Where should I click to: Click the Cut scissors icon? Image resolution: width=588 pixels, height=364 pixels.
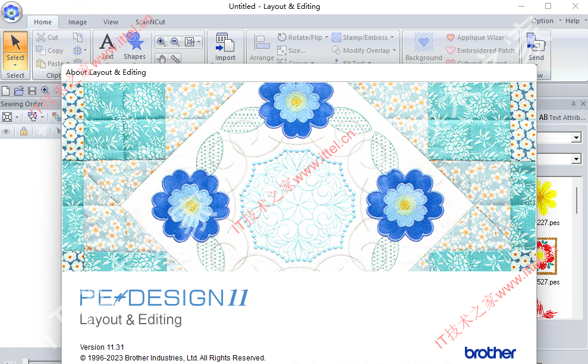[x=41, y=37]
